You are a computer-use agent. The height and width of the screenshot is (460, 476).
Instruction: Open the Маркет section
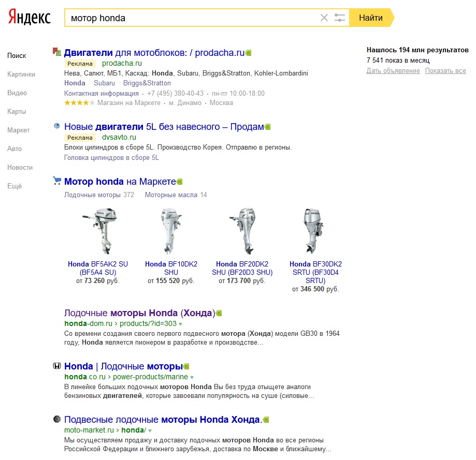(19, 130)
